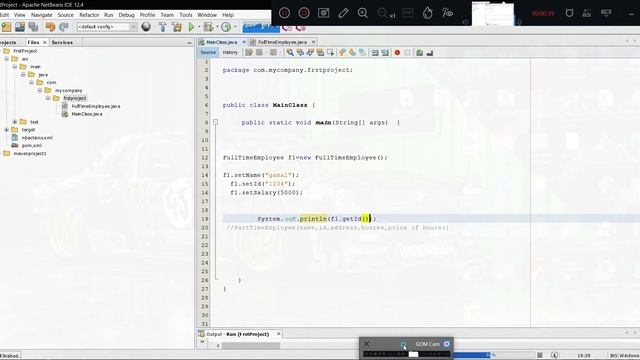
Task: Click the Clean and Build Project icon
Action: coord(177,27)
